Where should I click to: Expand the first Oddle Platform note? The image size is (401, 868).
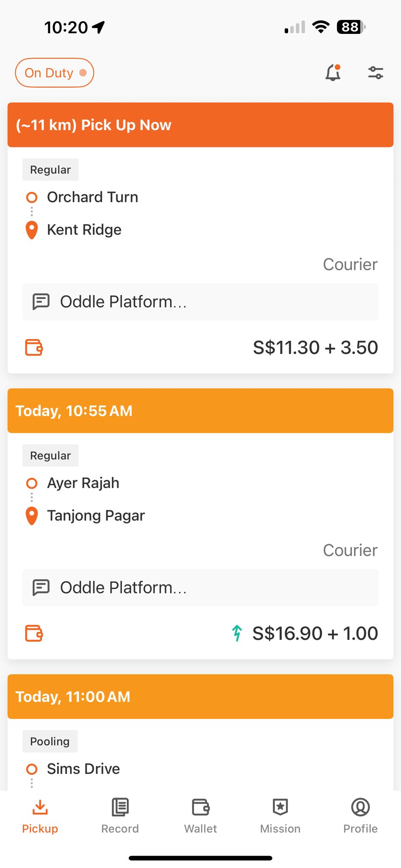tap(200, 302)
